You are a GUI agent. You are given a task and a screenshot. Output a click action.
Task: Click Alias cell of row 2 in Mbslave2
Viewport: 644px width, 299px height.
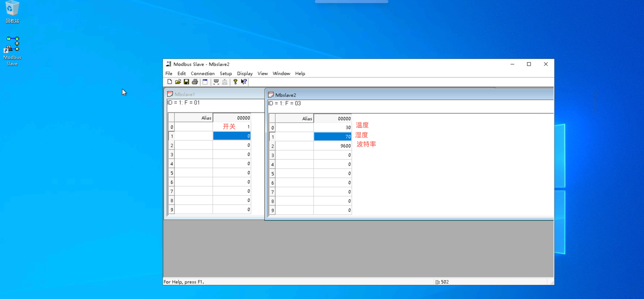tap(294, 146)
